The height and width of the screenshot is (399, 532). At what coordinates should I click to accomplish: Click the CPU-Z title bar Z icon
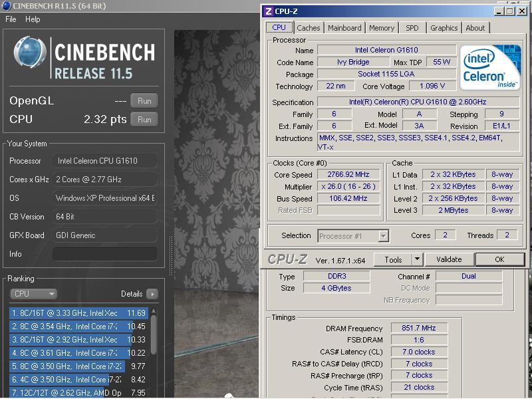click(269, 11)
